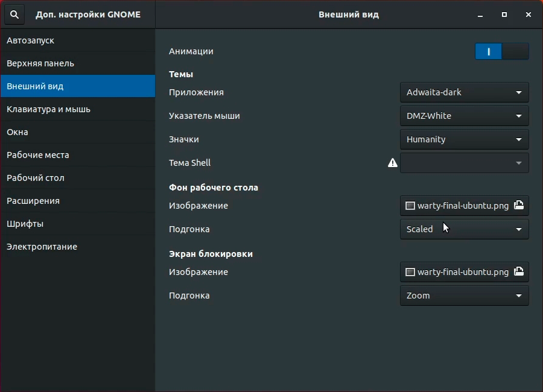Viewport: 543px width, 392px height.
Task: Click file-open icon for desktop background image
Action: [519, 206]
